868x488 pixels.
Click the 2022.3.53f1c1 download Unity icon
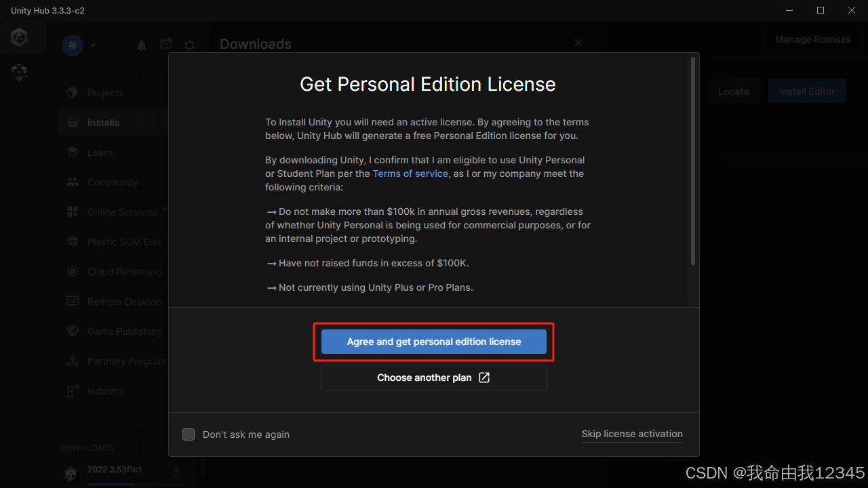[x=71, y=474]
